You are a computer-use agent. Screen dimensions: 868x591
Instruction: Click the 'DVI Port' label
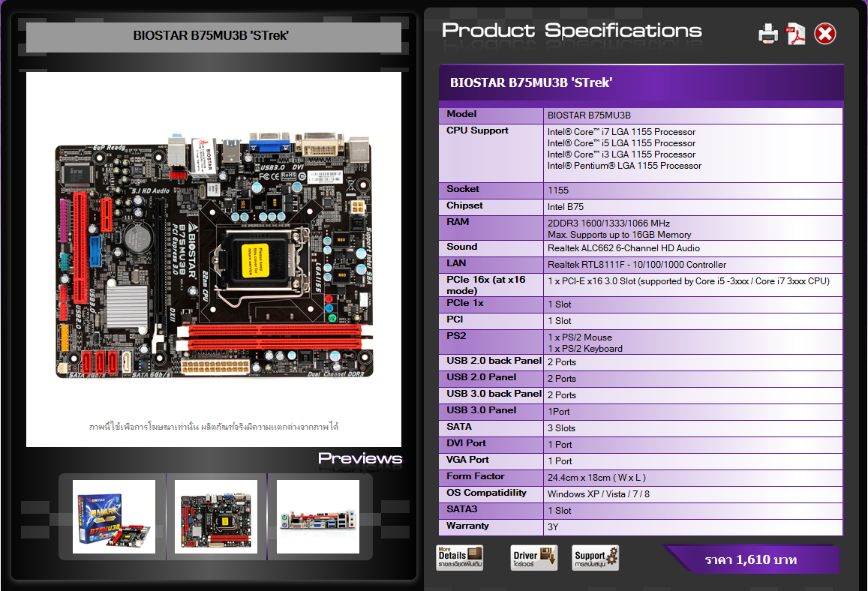pos(466,443)
